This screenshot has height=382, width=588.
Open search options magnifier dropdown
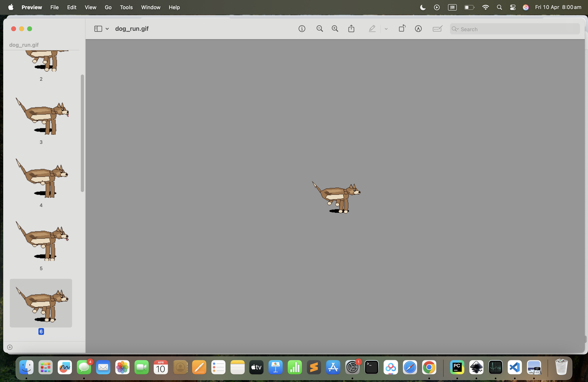pyautogui.click(x=455, y=29)
